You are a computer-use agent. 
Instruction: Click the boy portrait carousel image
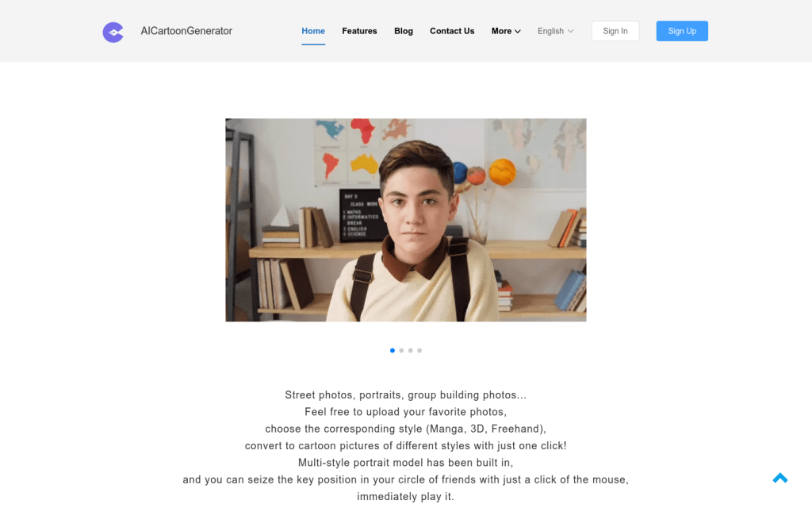(406, 220)
